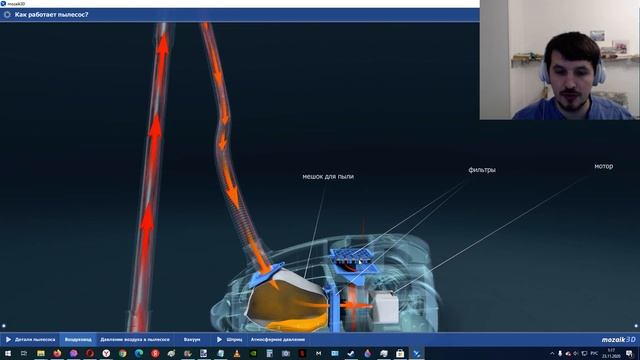Open the purple round taskbar app
Viewport: 640px width, 360px height.
pyautogui.click(x=73, y=353)
